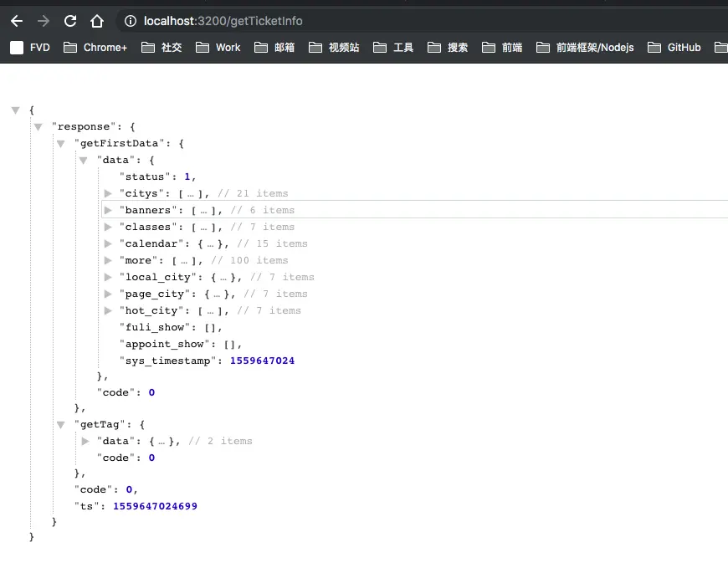This screenshot has height=568, width=728.
Task: Expand the "citys" array node
Action: point(108,193)
